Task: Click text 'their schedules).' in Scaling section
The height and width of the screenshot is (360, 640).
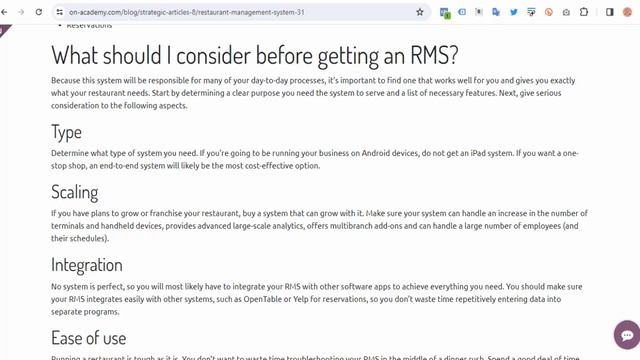Action: pyautogui.click(x=80, y=239)
